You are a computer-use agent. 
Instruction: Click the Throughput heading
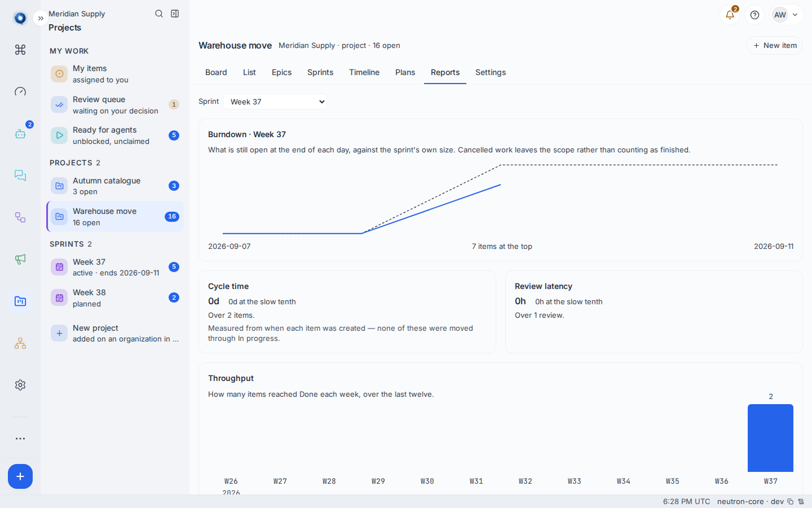(x=231, y=378)
